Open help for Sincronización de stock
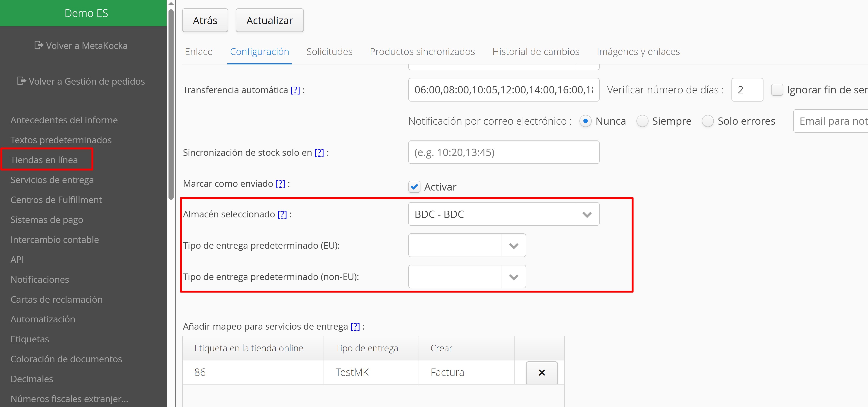868x407 pixels. click(x=319, y=153)
